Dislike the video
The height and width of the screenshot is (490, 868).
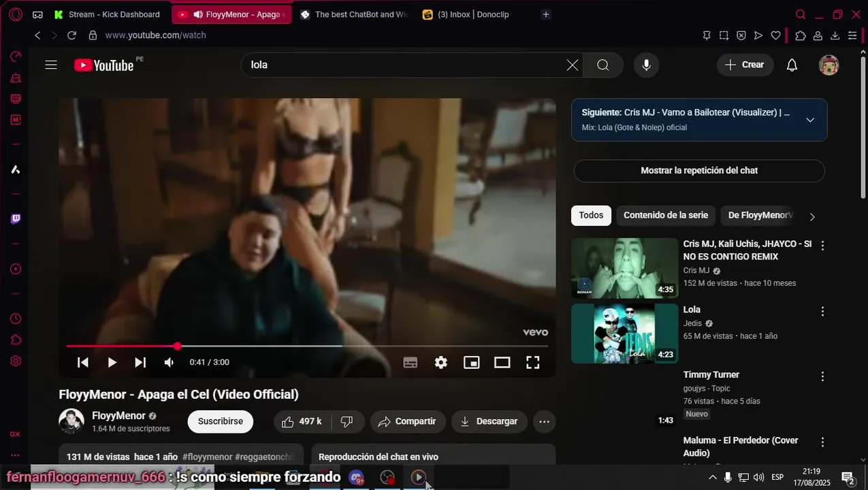coord(347,421)
